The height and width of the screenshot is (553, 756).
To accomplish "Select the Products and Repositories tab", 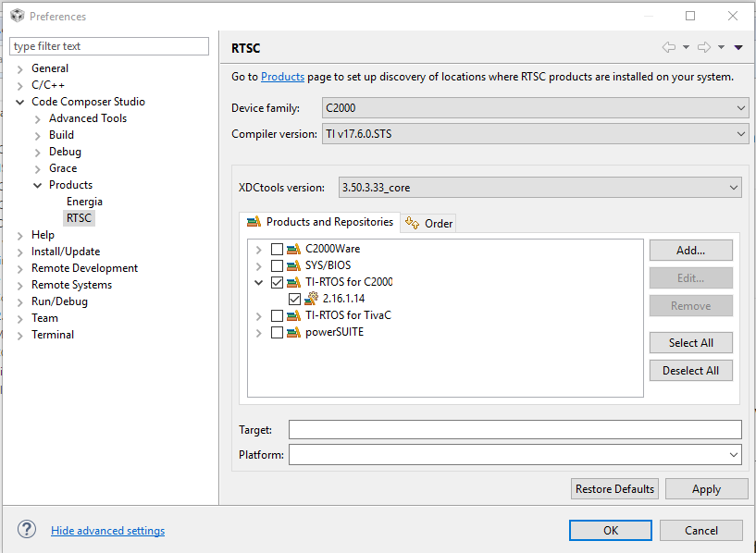I will pos(320,222).
